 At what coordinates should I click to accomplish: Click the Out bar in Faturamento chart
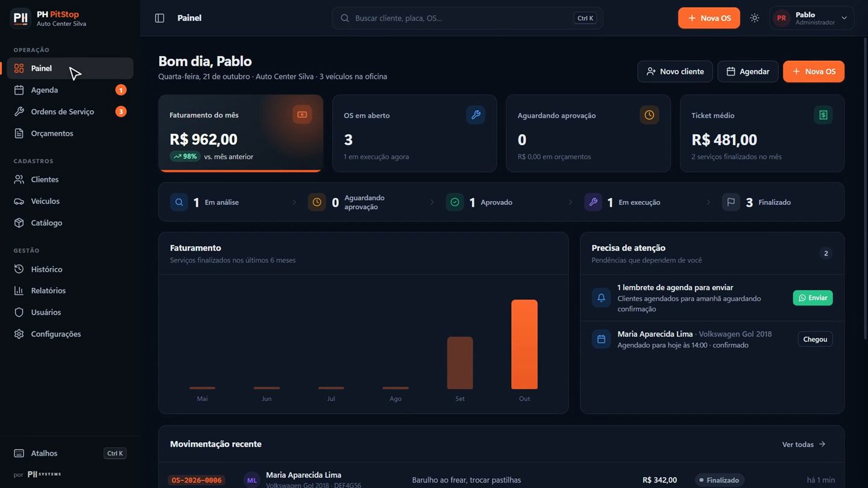(524, 344)
